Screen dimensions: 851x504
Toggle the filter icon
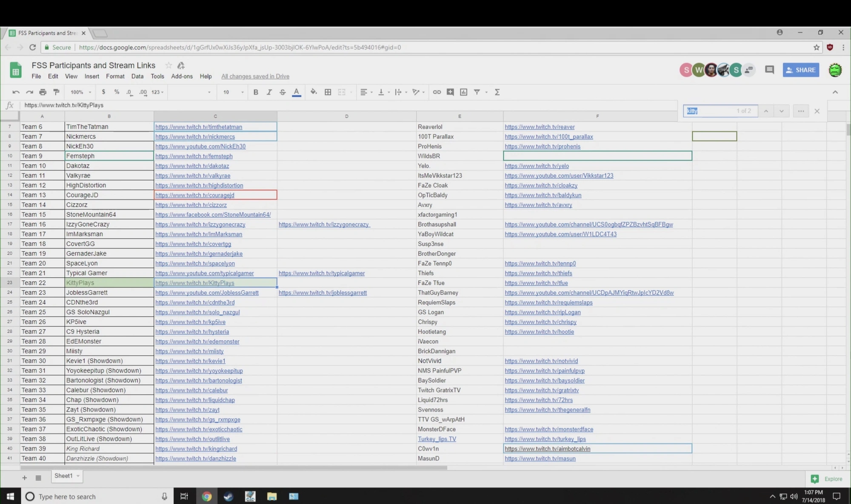point(477,92)
